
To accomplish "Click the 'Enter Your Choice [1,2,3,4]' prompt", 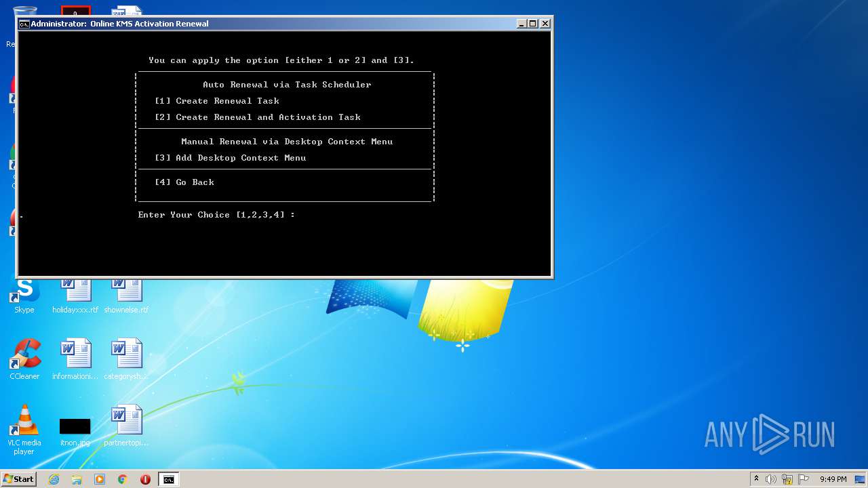I will coord(217,215).
